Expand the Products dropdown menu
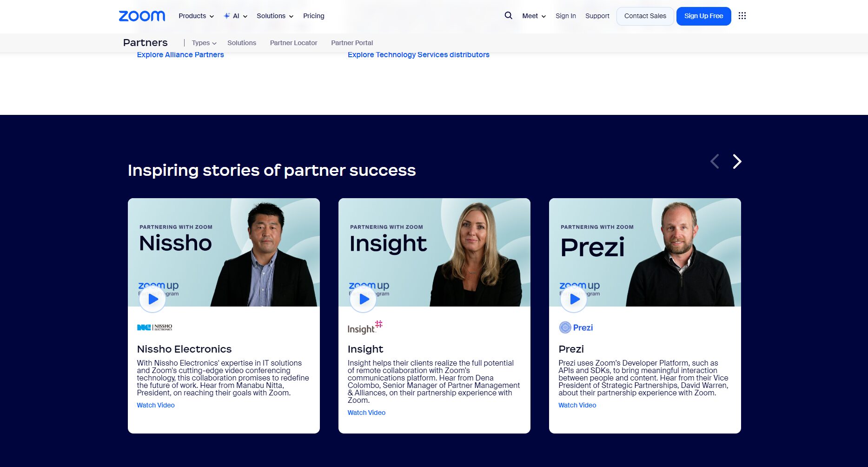868x467 pixels. (196, 16)
